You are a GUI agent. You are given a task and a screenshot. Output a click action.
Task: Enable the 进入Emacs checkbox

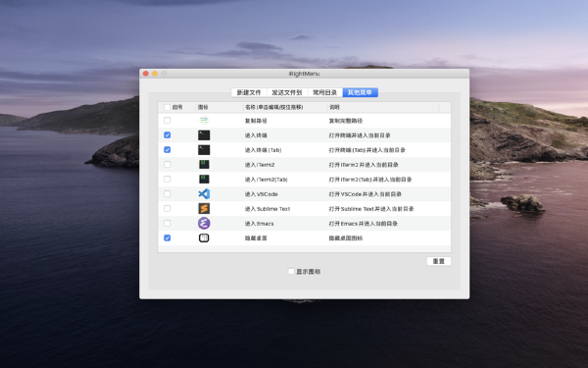(168, 223)
